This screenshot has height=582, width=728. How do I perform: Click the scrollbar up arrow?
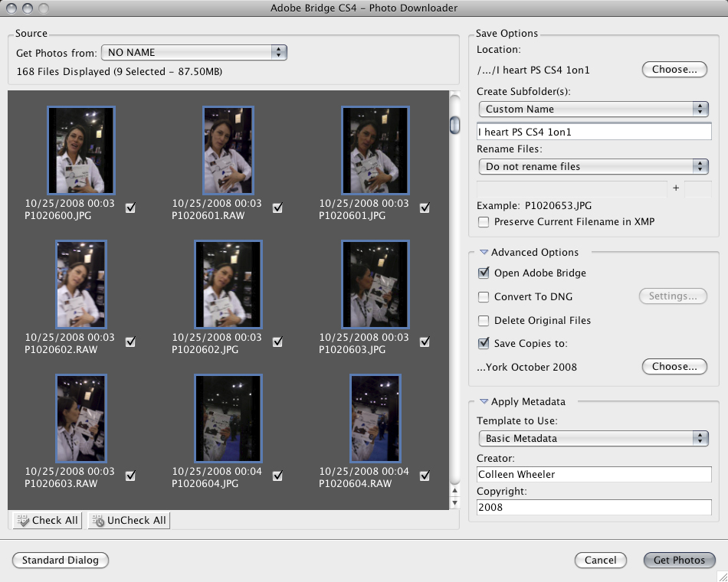tap(455, 491)
